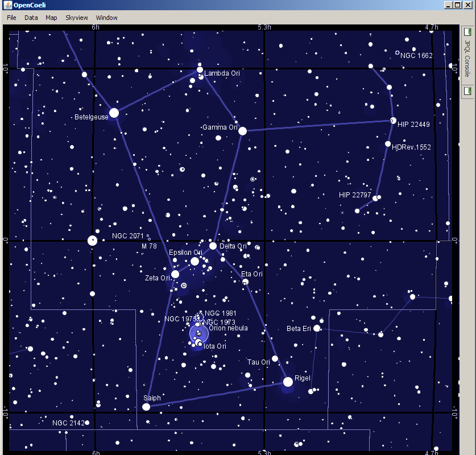Screen dimensions: 476x455
Task: Open the File menu
Action: pos(11,18)
